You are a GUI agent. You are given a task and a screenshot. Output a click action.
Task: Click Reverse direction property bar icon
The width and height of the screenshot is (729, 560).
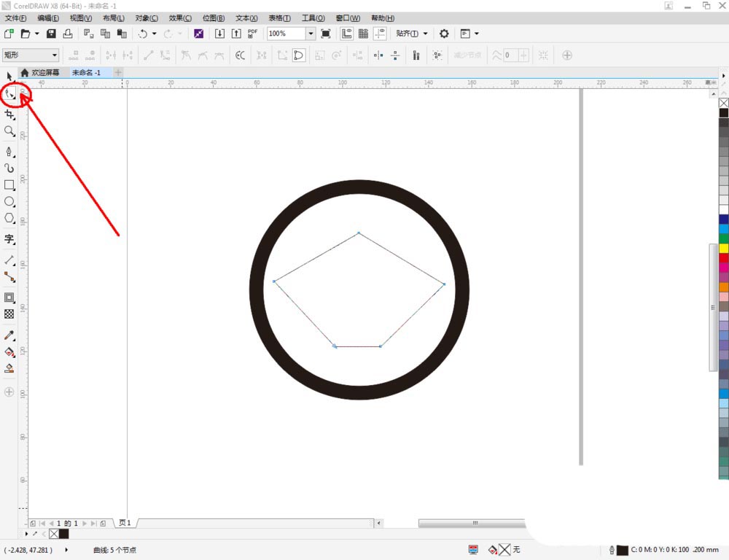[240, 55]
